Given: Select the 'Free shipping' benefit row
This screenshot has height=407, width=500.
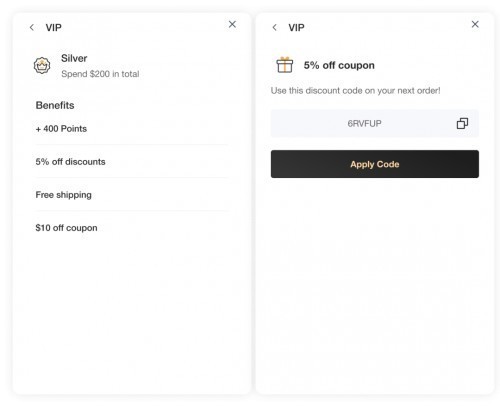Looking at the screenshot, I should click(x=132, y=195).
